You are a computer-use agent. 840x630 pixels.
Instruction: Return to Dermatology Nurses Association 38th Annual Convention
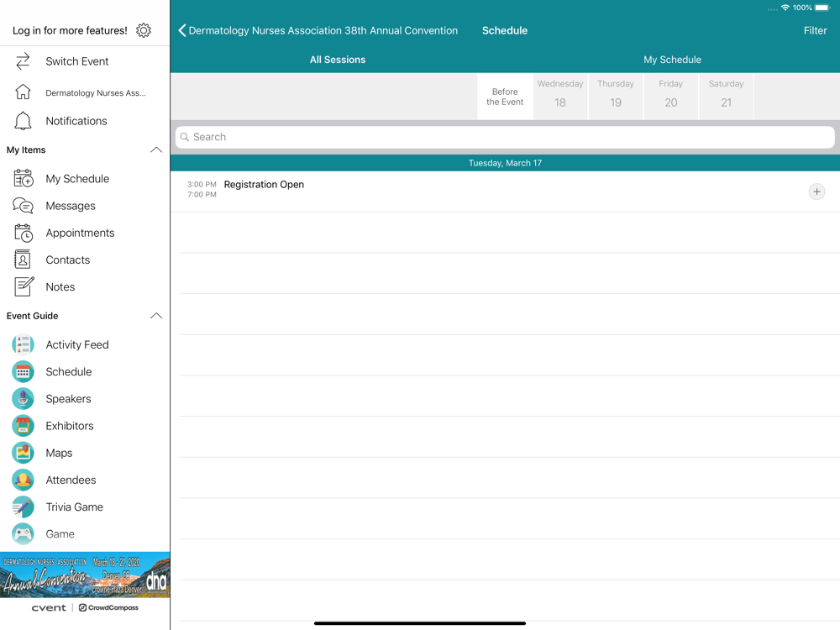tap(323, 30)
